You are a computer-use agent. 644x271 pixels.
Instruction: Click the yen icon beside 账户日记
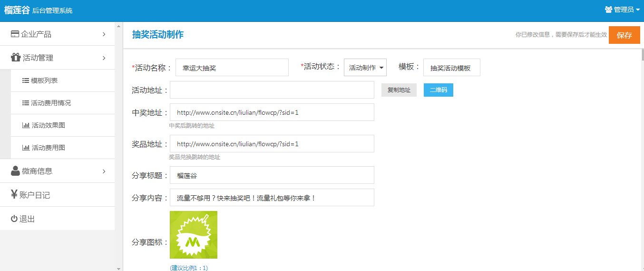[14, 195]
